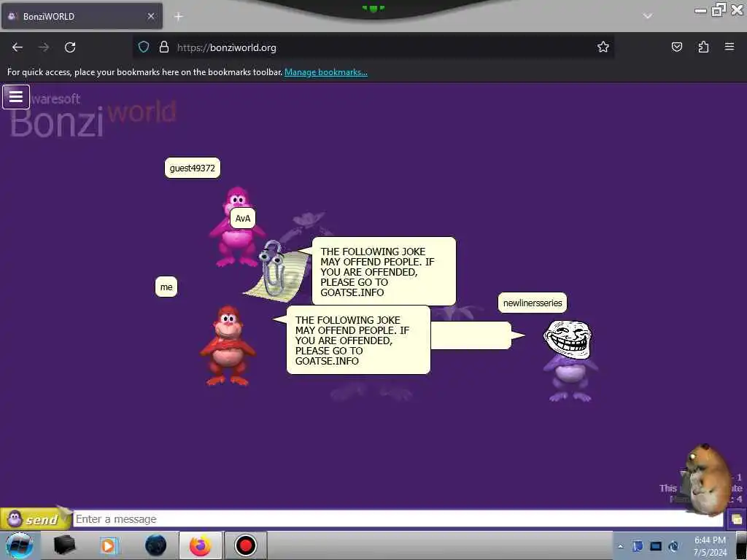Click red Bonzi's joke warning speech bubble

coord(358,340)
